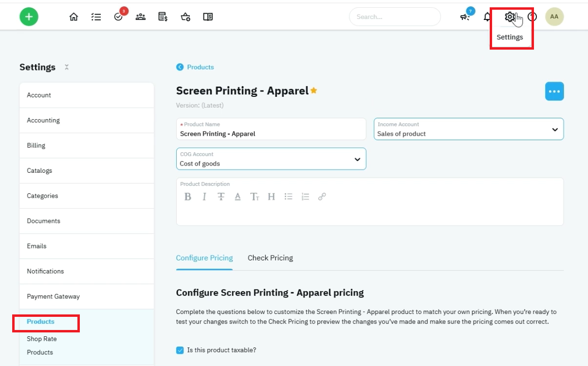Select Payment Gateway in settings sidebar
This screenshot has width=588, height=366.
(x=87, y=296)
